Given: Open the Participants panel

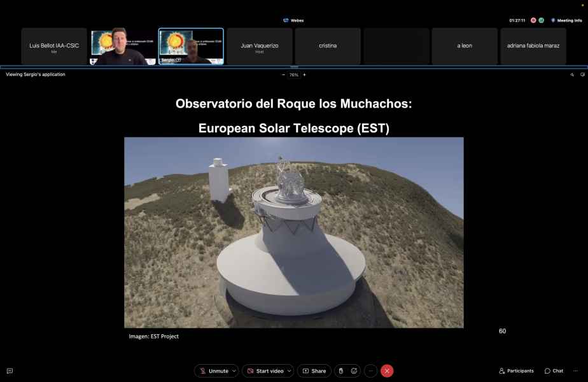Looking at the screenshot, I should [516, 371].
